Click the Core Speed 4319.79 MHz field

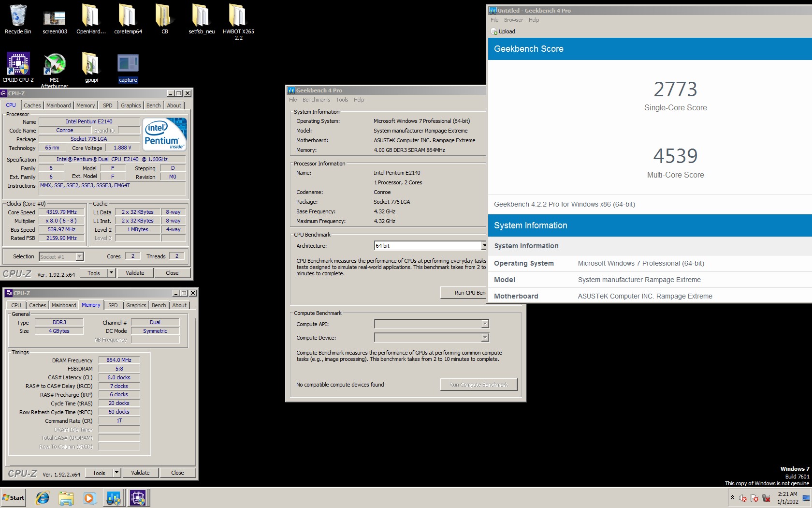pyautogui.click(x=61, y=212)
